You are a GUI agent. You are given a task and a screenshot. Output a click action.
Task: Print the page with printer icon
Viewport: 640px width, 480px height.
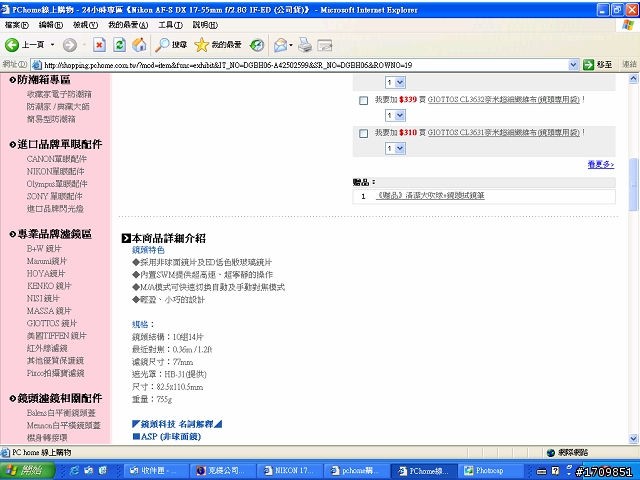coord(304,45)
